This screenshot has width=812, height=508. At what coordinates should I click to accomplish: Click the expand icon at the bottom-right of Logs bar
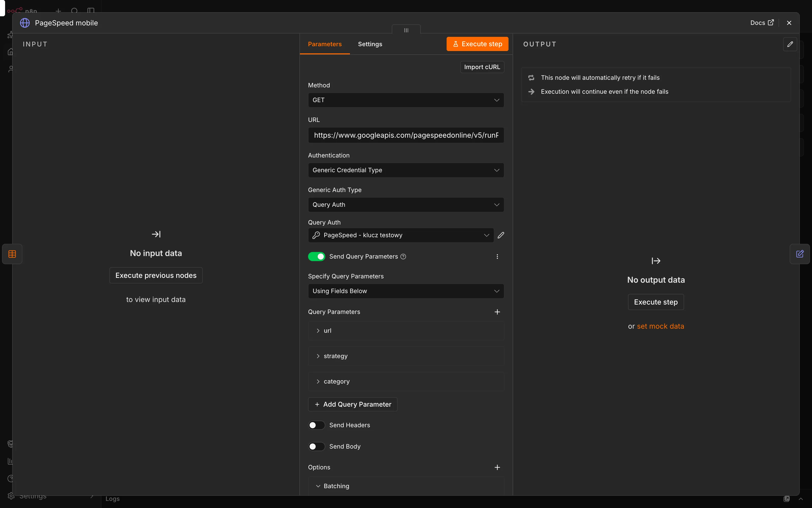point(787,499)
